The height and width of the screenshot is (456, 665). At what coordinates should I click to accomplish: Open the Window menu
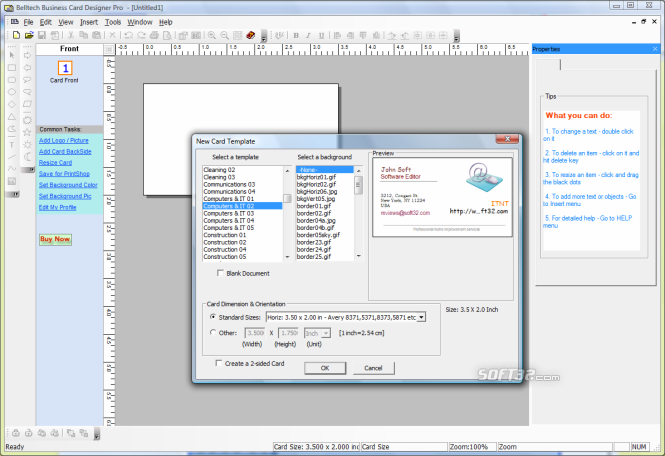(x=140, y=22)
